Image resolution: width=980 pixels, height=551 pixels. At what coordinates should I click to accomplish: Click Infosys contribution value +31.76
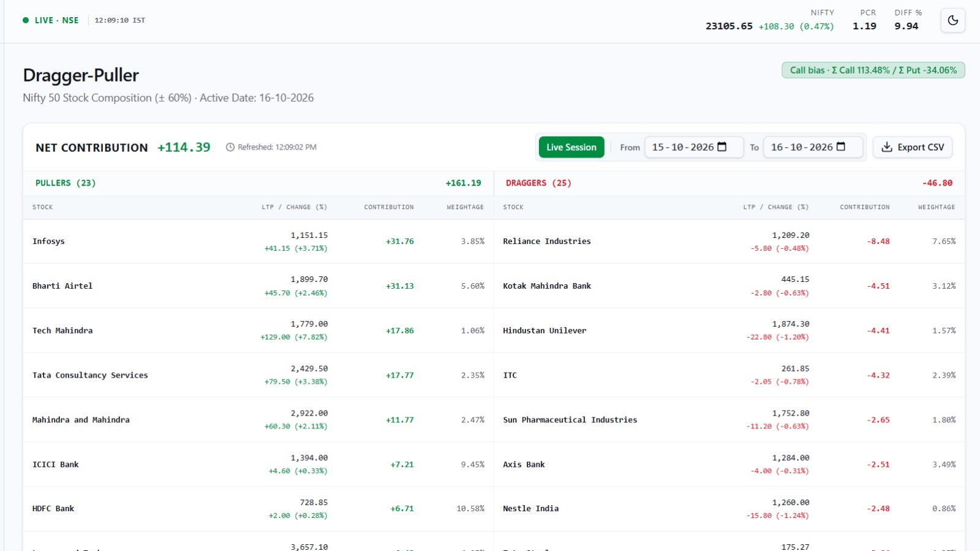(400, 241)
